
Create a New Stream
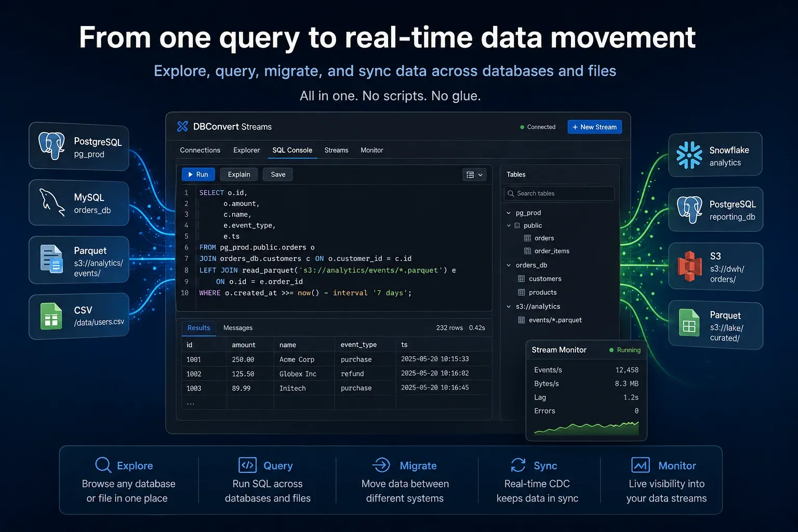594,127
